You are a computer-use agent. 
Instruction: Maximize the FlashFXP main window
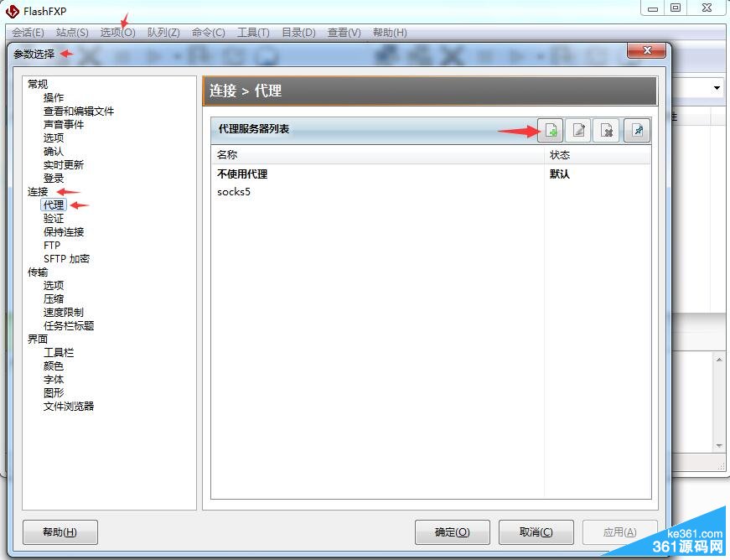pos(676,8)
